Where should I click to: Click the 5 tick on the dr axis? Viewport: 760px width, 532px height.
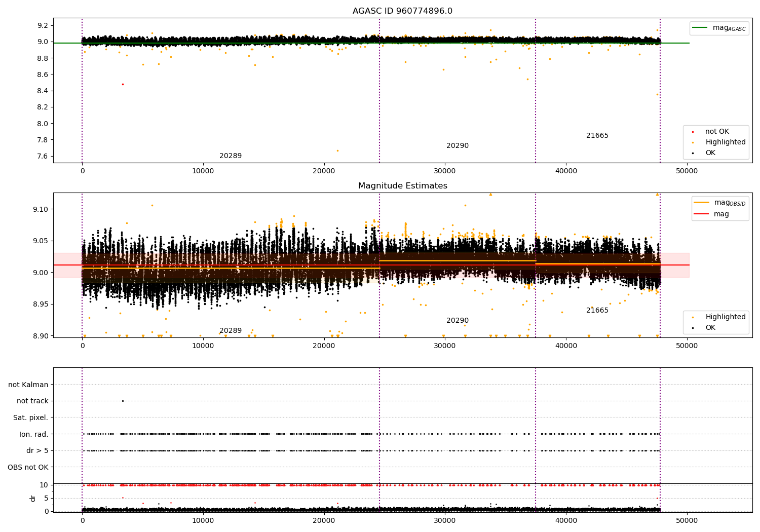pos(46,499)
